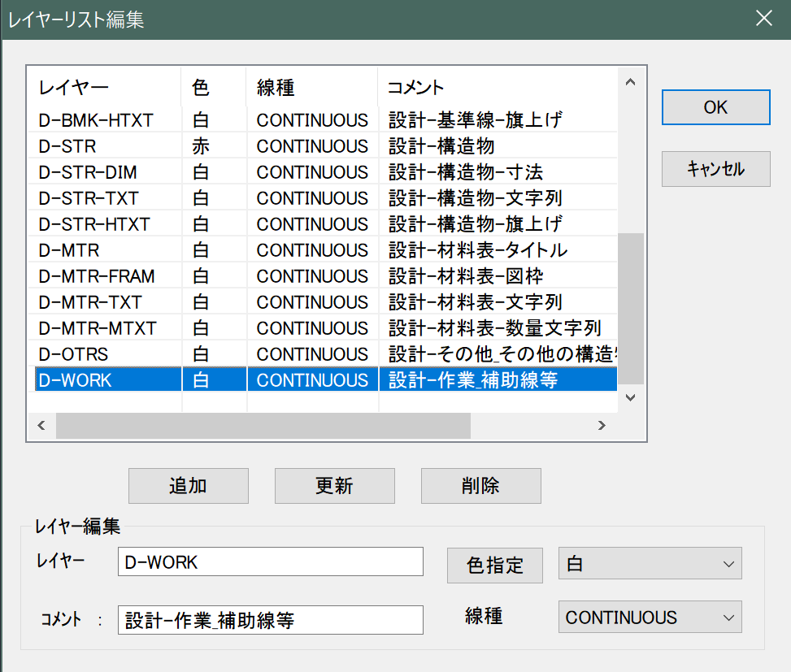Screen dimensions: 791x672
Task: Click the list scroll-down arrow
Action: pos(630,397)
